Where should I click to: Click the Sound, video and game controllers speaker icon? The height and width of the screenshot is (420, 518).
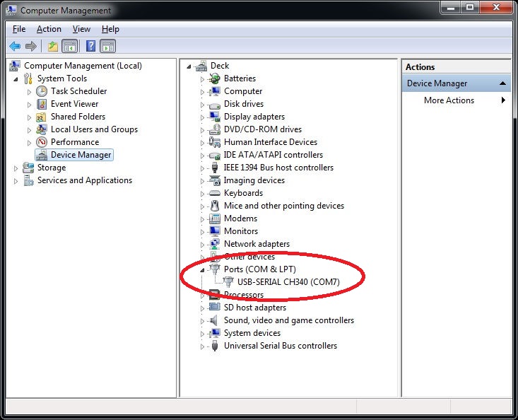pos(214,320)
